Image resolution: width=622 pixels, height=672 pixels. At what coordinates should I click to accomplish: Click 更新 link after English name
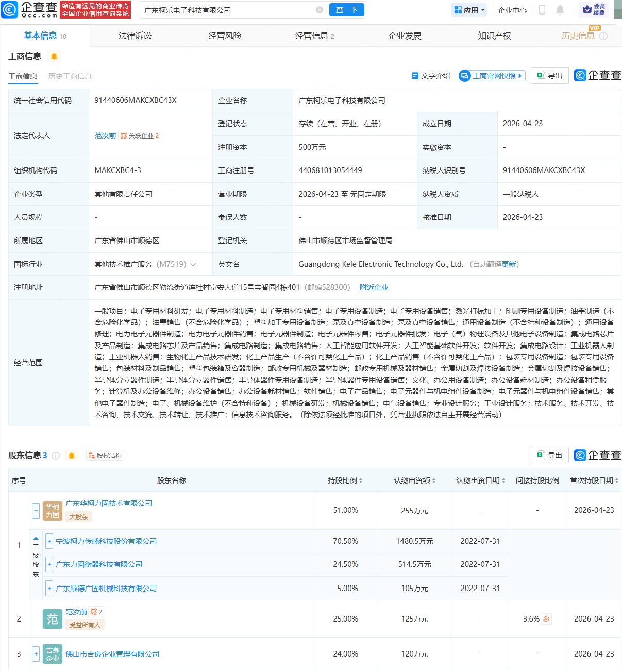click(x=509, y=264)
